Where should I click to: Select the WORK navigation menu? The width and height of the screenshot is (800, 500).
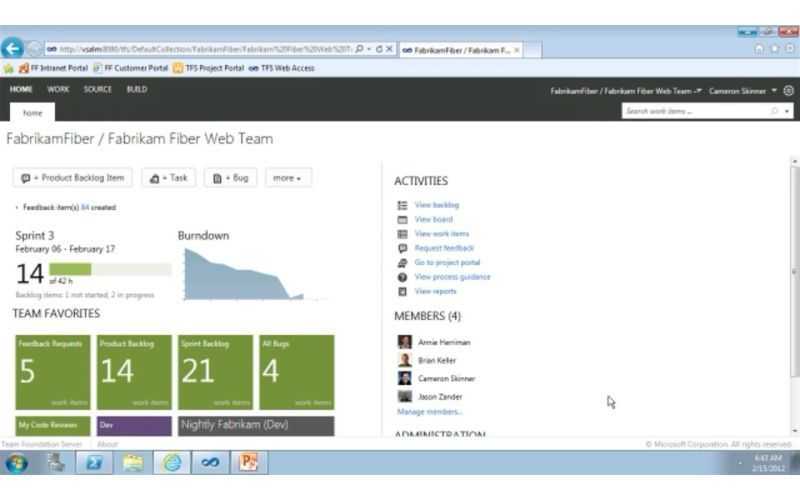coord(58,89)
